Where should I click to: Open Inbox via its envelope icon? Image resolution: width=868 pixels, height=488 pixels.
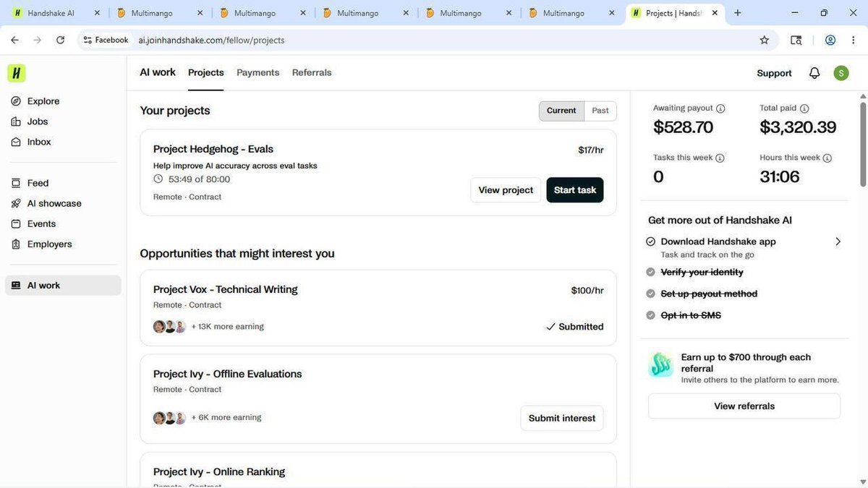click(16, 142)
